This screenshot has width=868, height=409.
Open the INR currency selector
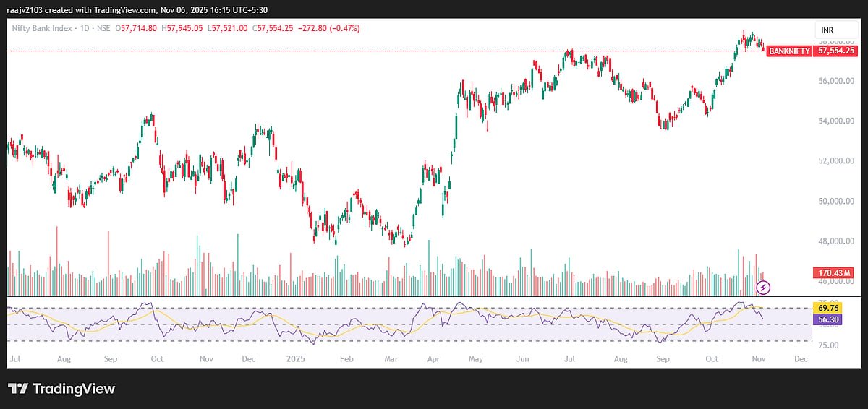pos(827,30)
